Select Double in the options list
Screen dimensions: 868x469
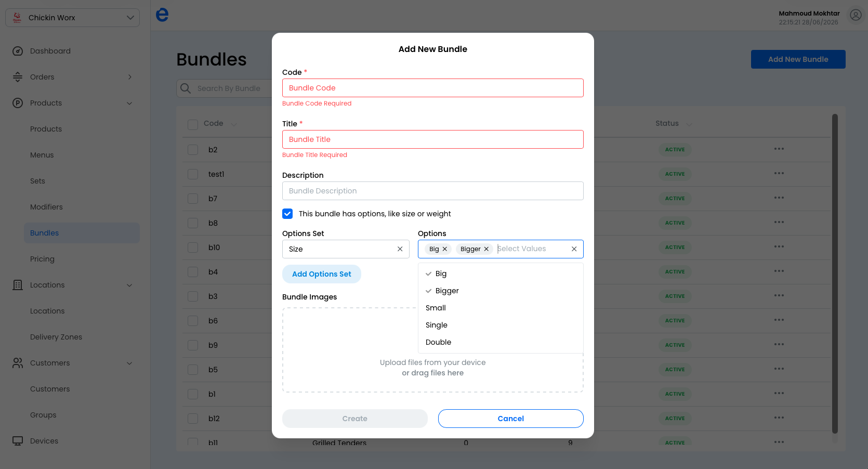coord(501,342)
